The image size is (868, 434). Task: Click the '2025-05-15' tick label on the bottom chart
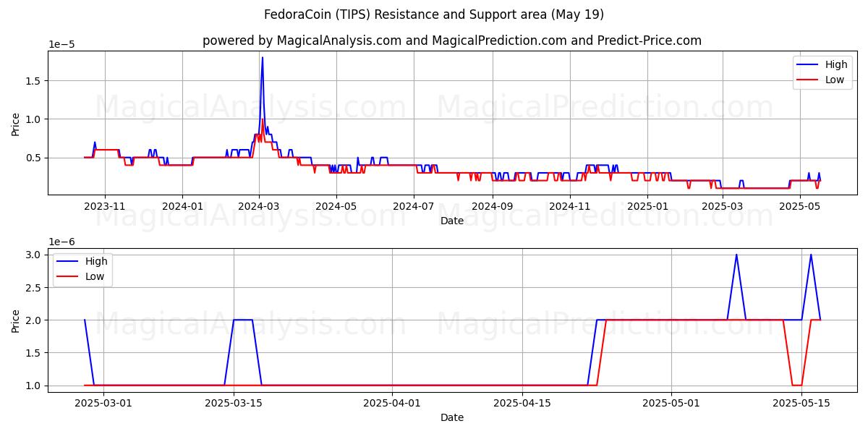(801, 404)
